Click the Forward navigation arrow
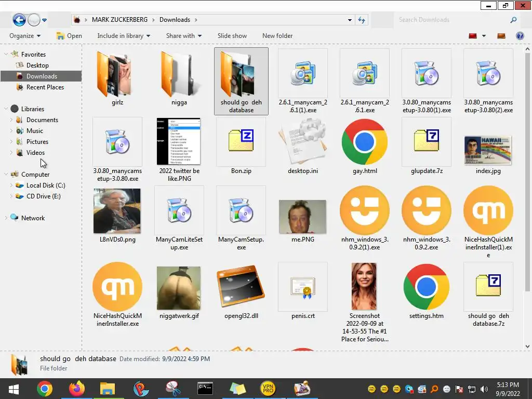The height and width of the screenshot is (399, 532). pos(34,20)
